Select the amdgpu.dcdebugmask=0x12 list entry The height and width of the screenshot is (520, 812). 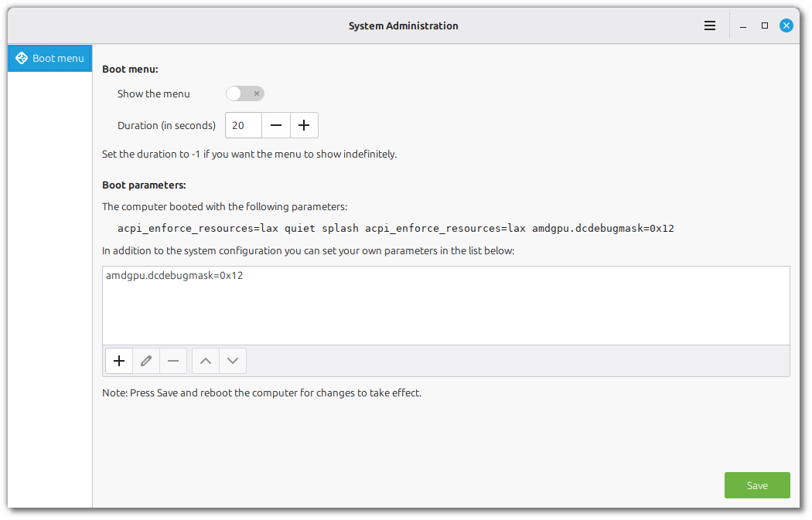tap(174, 275)
